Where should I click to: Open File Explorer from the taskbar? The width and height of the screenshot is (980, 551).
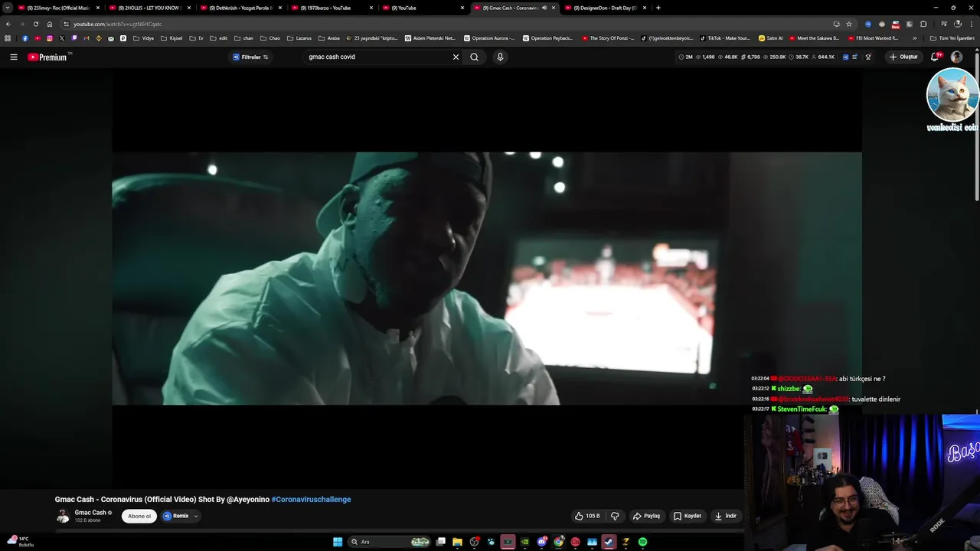click(x=457, y=542)
